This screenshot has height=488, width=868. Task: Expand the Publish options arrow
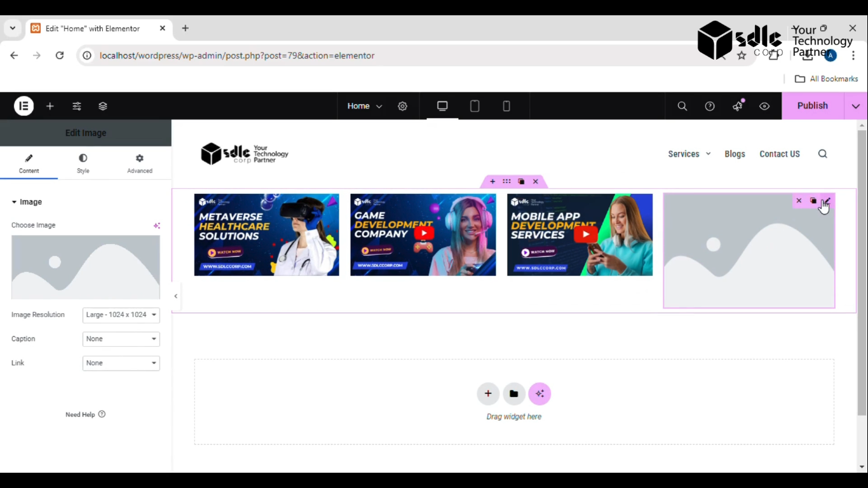856,106
